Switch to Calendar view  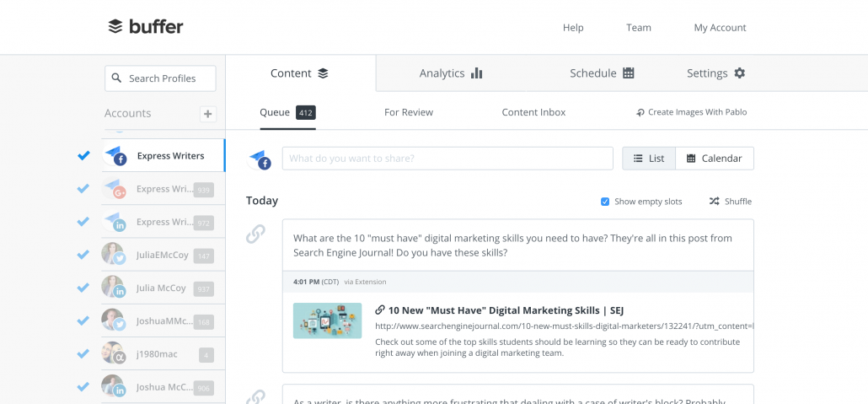[714, 159]
